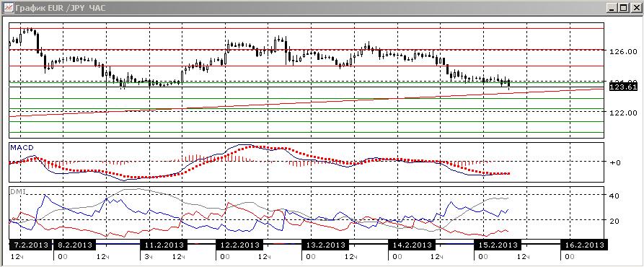Select the 12.2.2013 date marker
The width and height of the screenshot is (644, 267).
coord(239,245)
